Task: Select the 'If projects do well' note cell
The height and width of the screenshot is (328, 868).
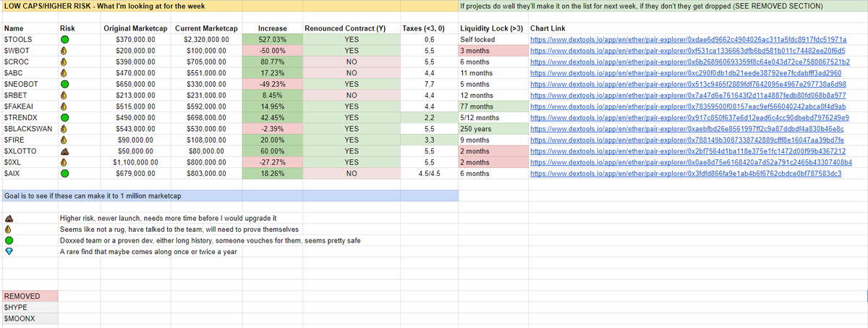Action: [x=663, y=6]
